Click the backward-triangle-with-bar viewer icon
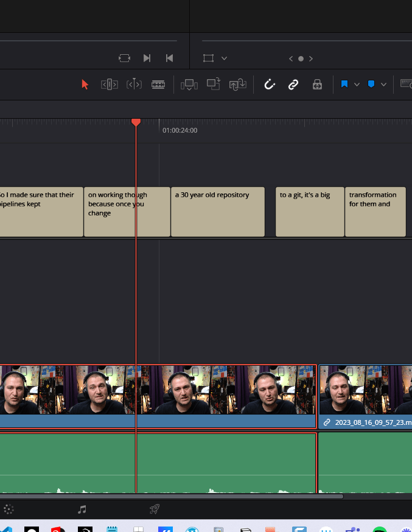This screenshot has width=412, height=532. pyautogui.click(x=169, y=58)
